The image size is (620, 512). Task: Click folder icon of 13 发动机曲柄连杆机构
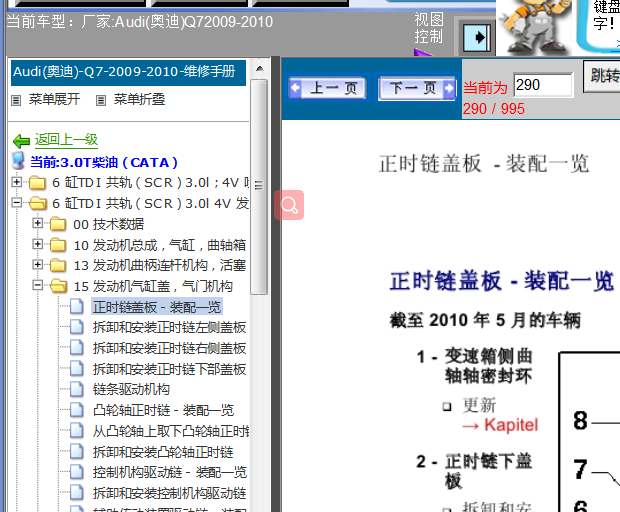click(x=58, y=265)
